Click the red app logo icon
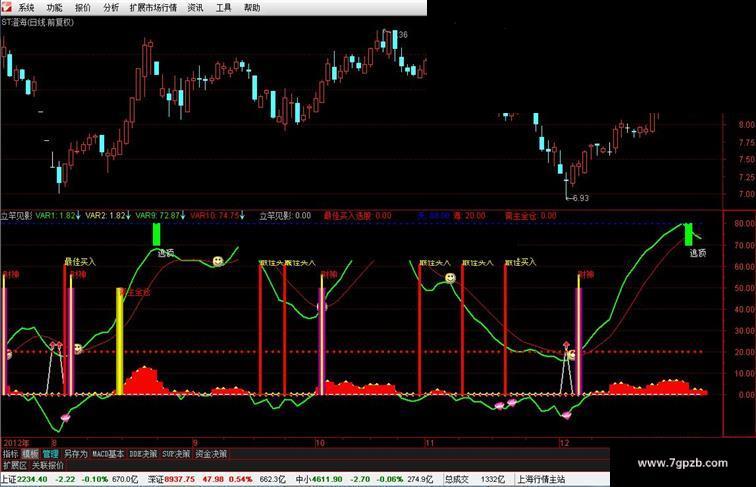The height and width of the screenshot is (487, 756). click(x=7, y=7)
